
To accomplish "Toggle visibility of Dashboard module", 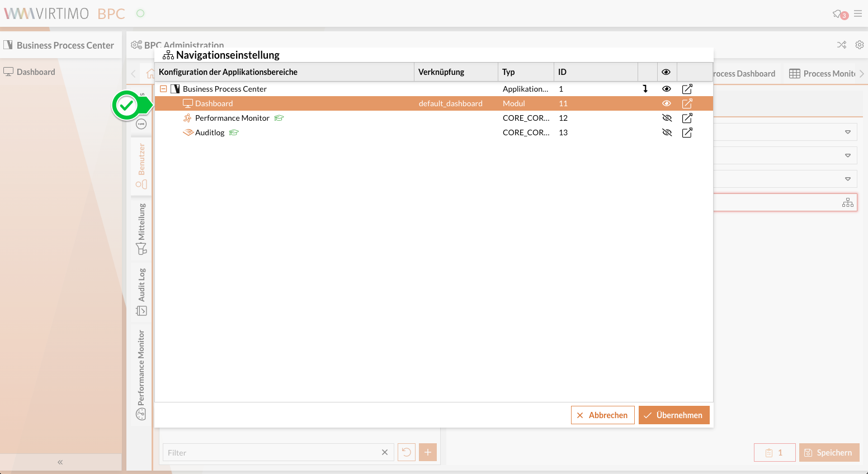I will [x=666, y=103].
